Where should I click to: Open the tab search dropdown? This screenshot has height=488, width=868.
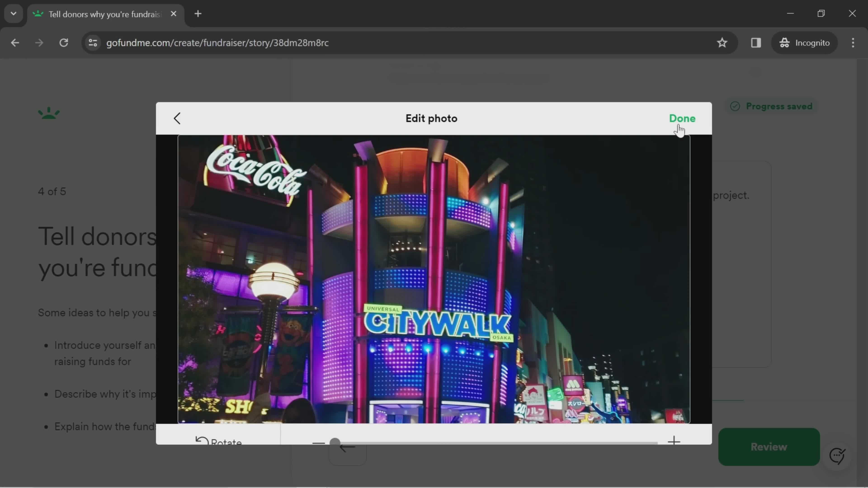click(x=14, y=14)
